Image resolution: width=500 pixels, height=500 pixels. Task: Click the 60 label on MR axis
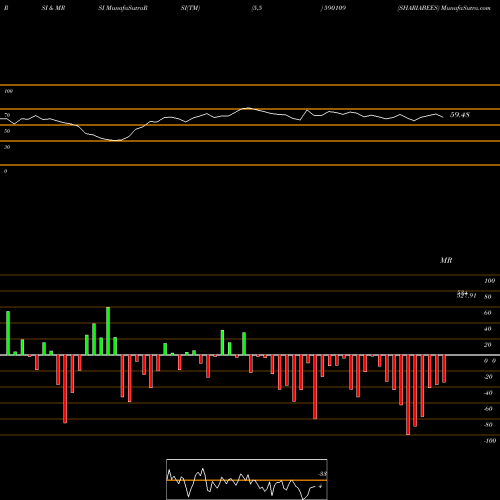488,313
